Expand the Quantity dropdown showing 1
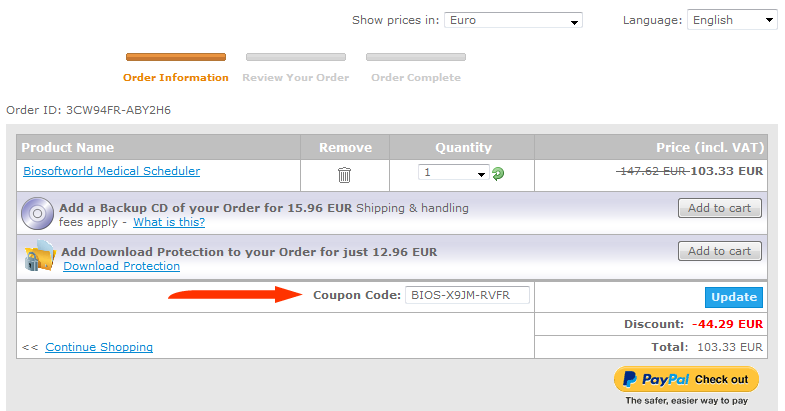This screenshot has width=785, height=411. tap(454, 172)
